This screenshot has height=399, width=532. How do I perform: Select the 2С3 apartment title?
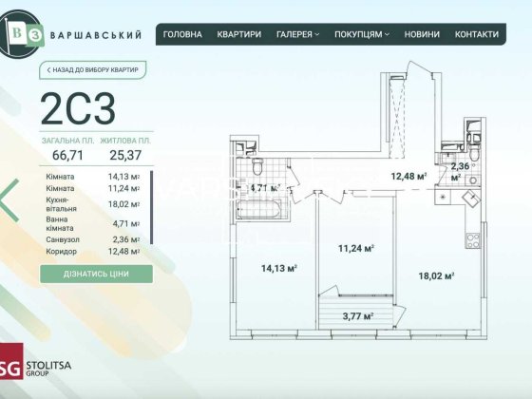click(78, 109)
